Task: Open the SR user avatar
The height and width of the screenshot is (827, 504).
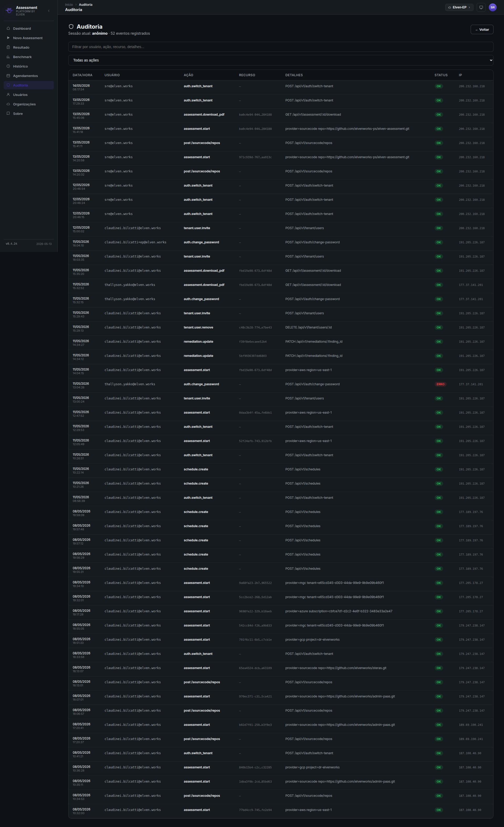Action: point(493,7)
